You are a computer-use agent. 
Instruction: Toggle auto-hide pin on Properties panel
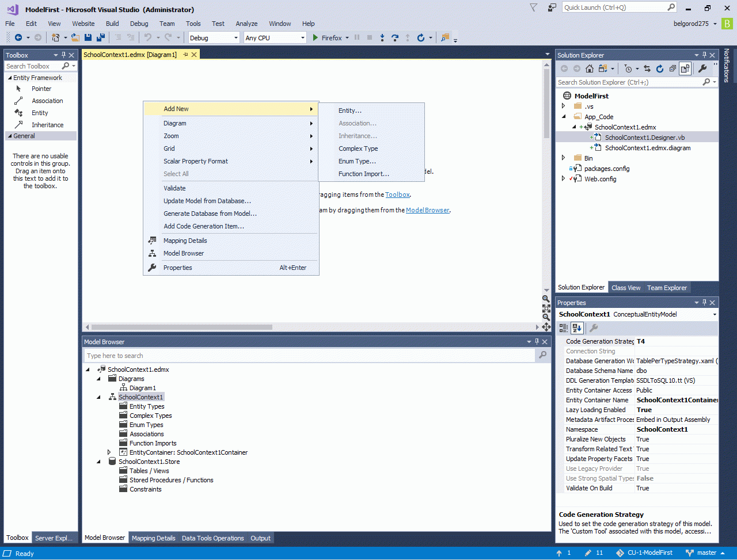(704, 303)
